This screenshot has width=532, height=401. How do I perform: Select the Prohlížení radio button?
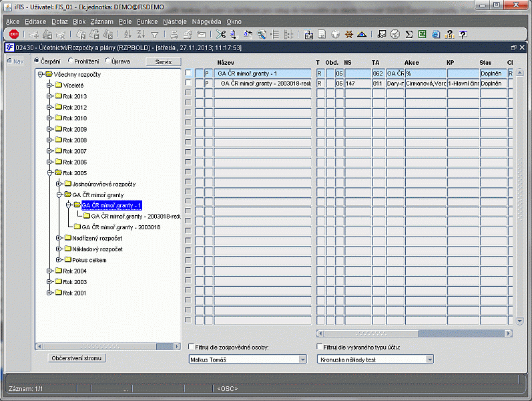click(69, 61)
